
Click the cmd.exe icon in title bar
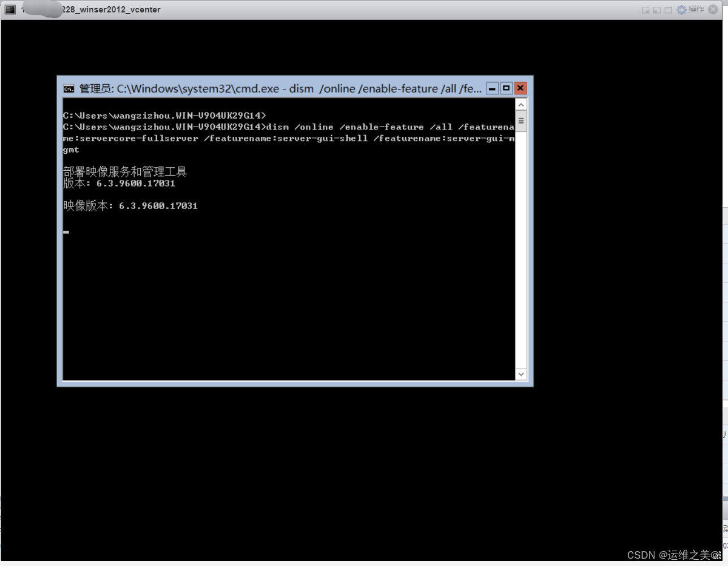(x=69, y=89)
